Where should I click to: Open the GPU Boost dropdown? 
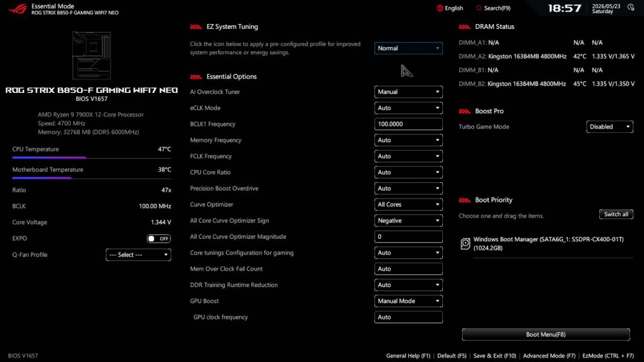(408, 301)
